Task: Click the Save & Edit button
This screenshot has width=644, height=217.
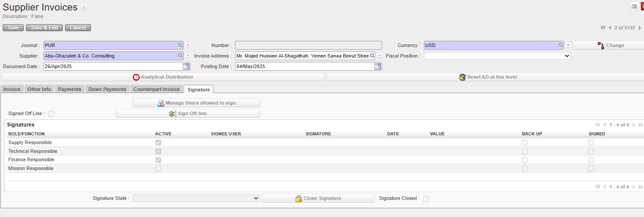Action: click(x=44, y=28)
